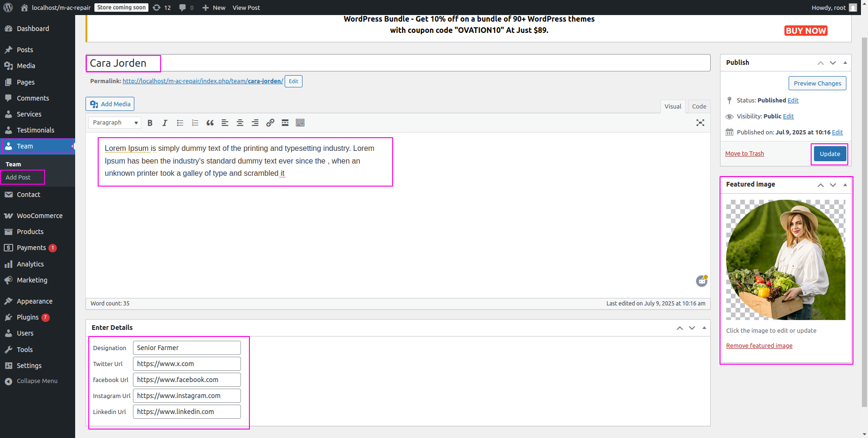Open Analytics menu
The height and width of the screenshot is (438, 868).
click(38, 264)
